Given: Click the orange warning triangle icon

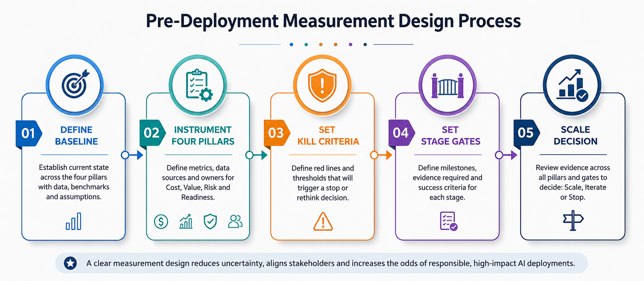Looking at the screenshot, I should click(x=323, y=222).
